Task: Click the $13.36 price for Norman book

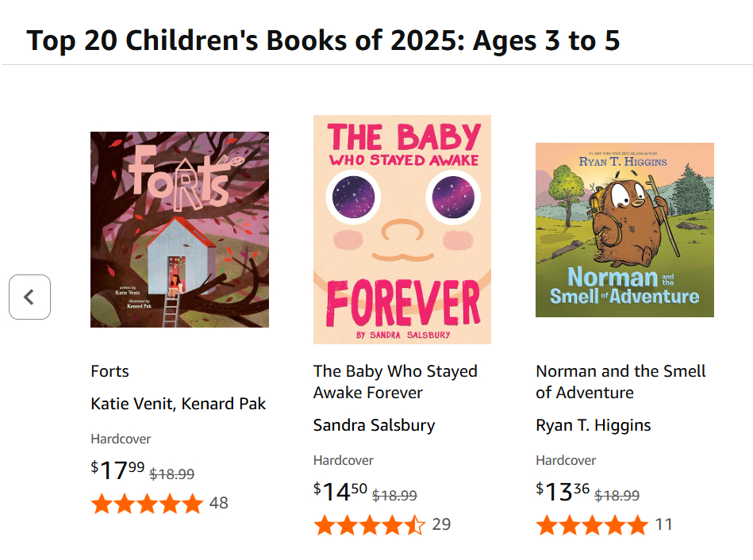Action: [563, 492]
